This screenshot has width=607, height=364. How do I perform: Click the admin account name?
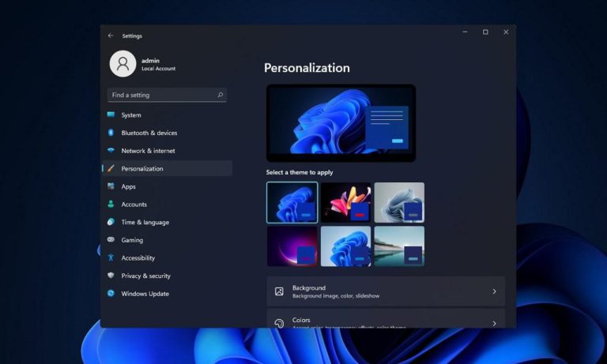coord(150,60)
